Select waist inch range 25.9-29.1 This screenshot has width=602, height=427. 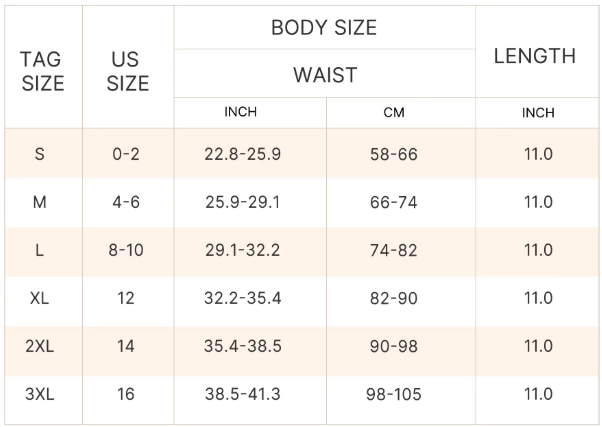[x=242, y=202]
